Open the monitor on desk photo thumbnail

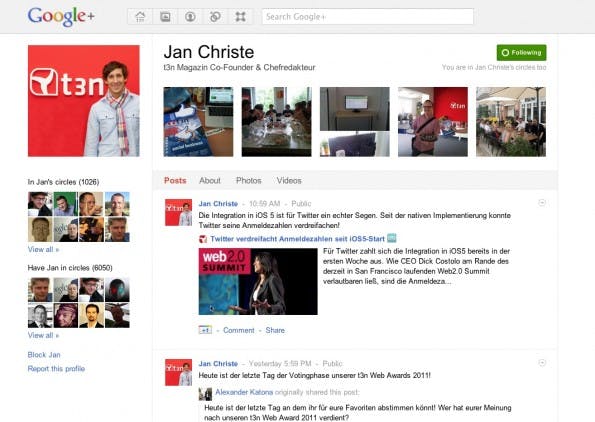(354, 121)
